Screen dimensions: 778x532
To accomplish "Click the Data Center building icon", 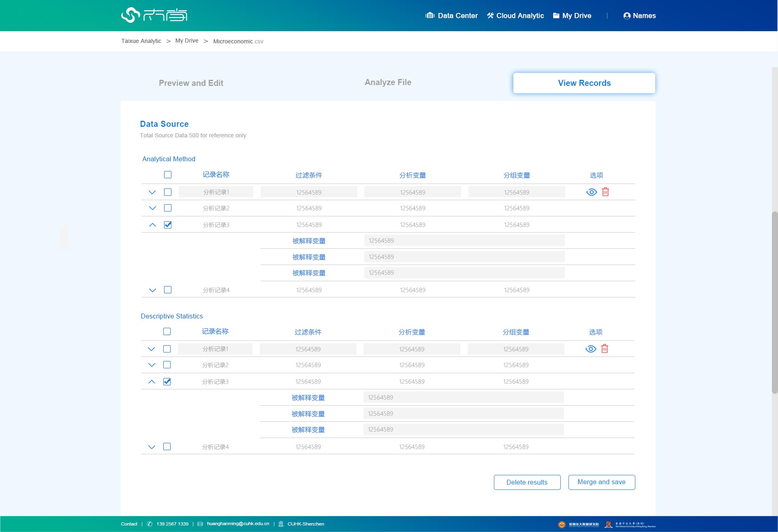I will pyautogui.click(x=430, y=15).
